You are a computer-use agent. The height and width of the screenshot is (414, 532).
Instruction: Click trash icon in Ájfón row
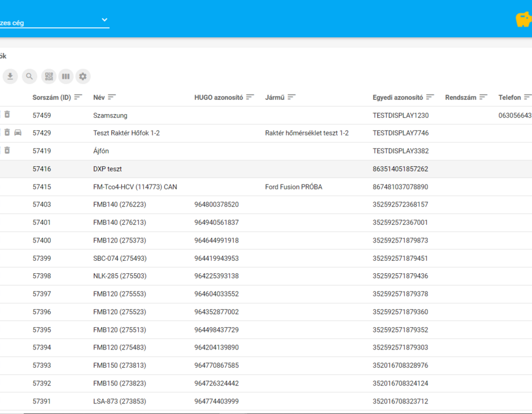7,150
